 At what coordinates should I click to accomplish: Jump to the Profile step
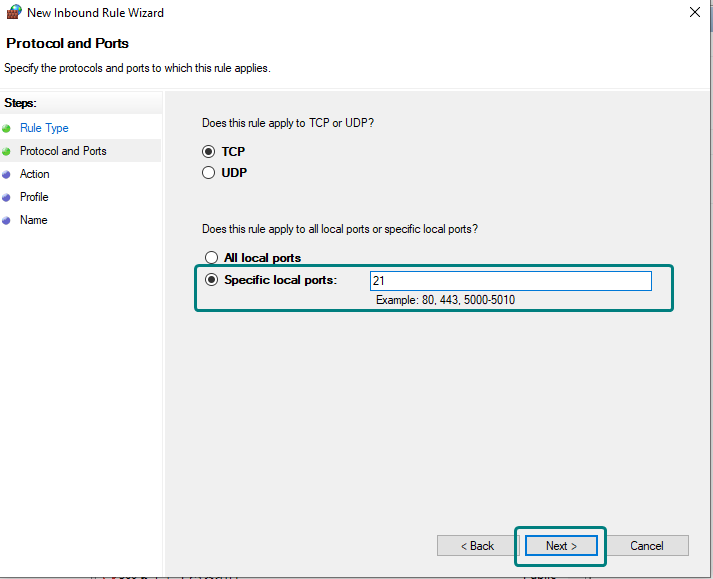click(x=34, y=197)
